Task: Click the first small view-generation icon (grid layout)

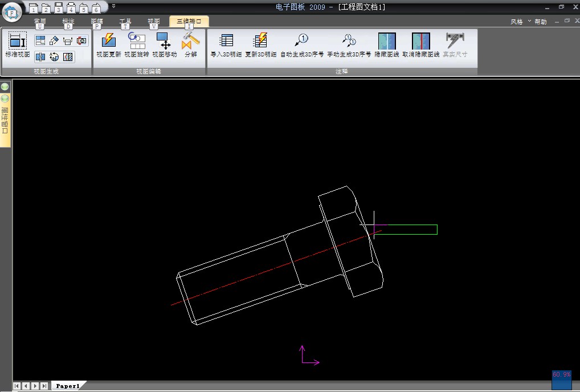Action: click(x=40, y=40)
